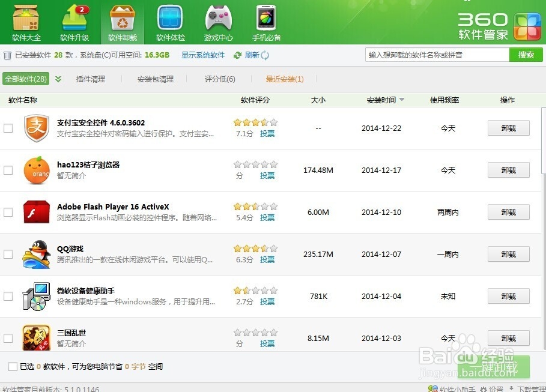Click the 刷新 link
The height and width of the screenshot is (392, 546).
[252, 55]
